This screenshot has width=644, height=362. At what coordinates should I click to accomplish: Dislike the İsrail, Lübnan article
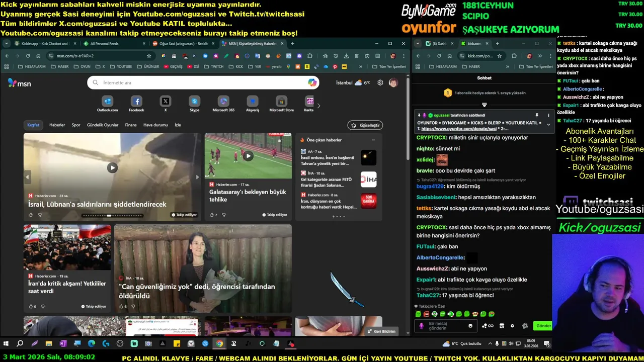40,215
